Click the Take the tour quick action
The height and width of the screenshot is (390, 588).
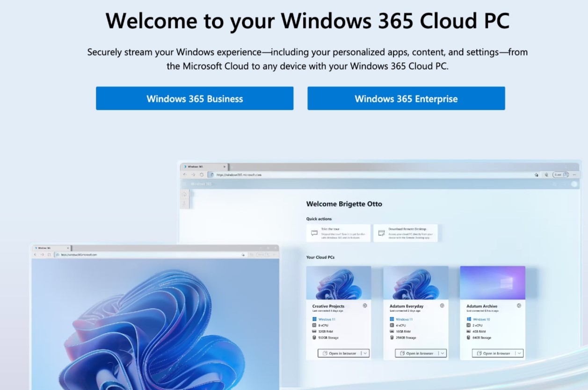pos(338,233)
